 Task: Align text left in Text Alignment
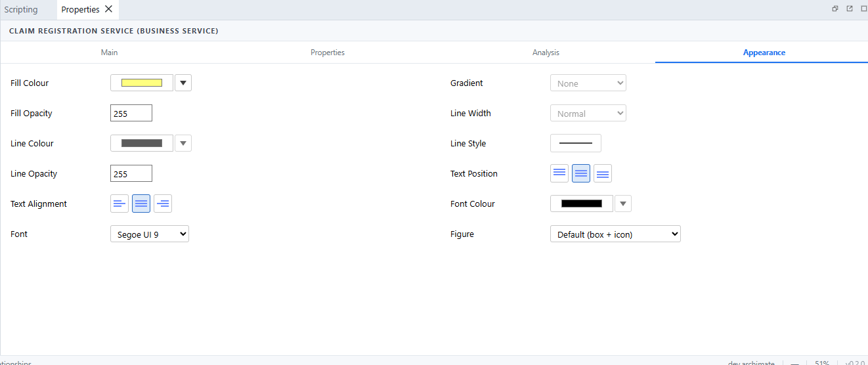pos(119,204)
